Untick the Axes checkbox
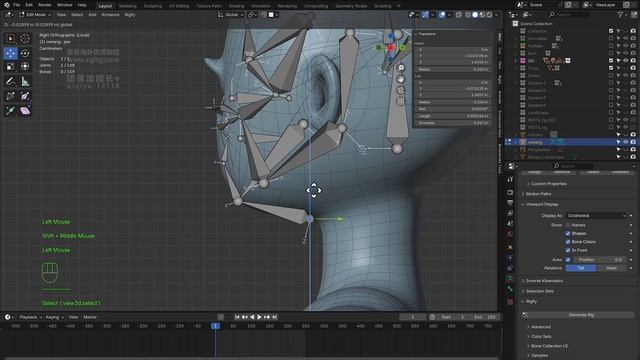640x360 pixels. 568,260
